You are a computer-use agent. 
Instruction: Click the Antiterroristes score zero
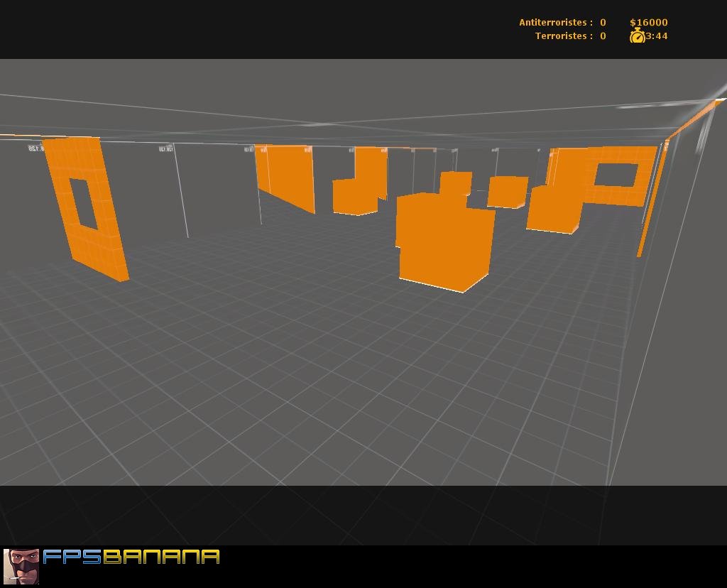pyautogui.click(x=601, y=22)
